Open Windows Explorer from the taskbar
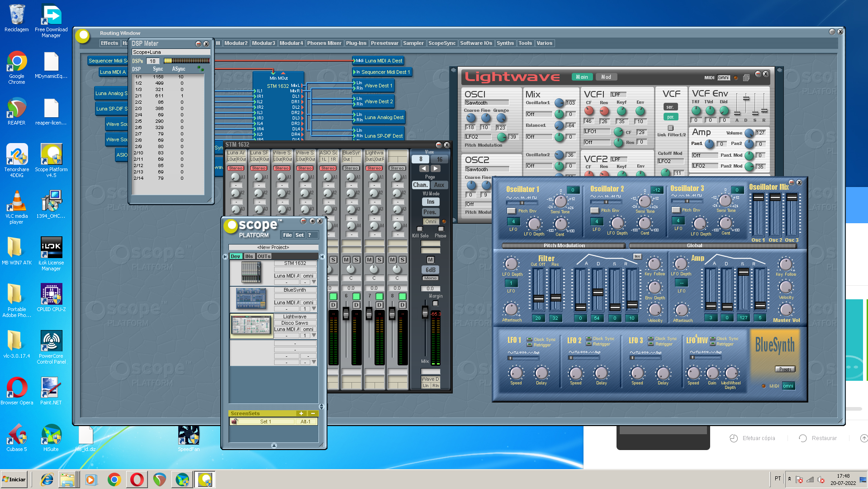This screenshot has height=489, width=868. 68,479
